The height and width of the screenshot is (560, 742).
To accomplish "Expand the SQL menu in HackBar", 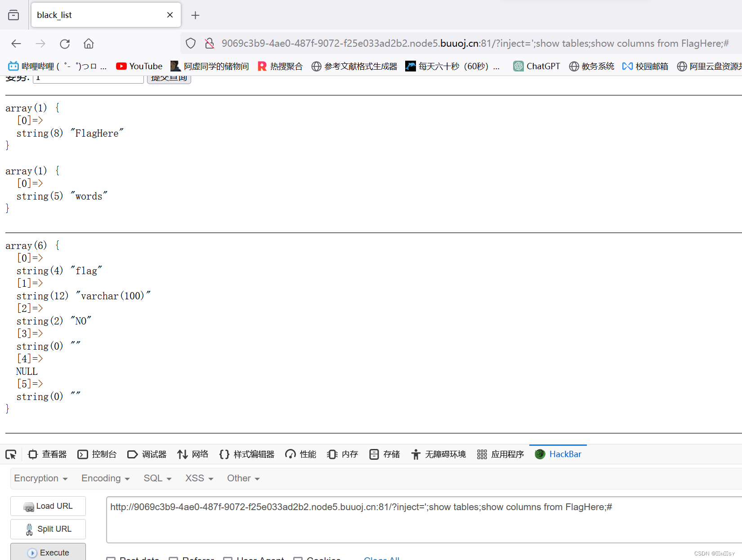I will 156,478.
